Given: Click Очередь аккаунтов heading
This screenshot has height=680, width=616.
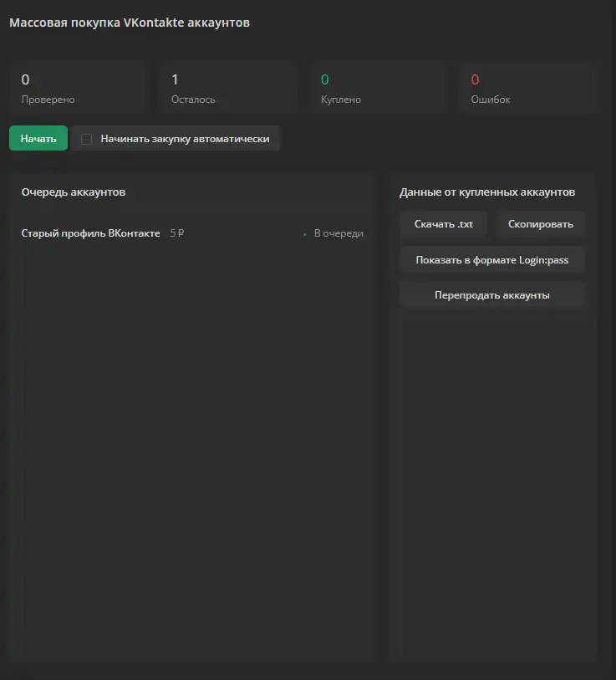Looking at the screenshot, I should point(74,192).
